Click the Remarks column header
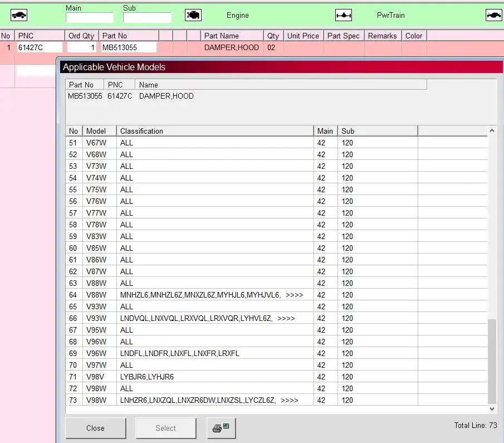The width and height of the screenshot is (504, 443). click(x=383, y=36)
